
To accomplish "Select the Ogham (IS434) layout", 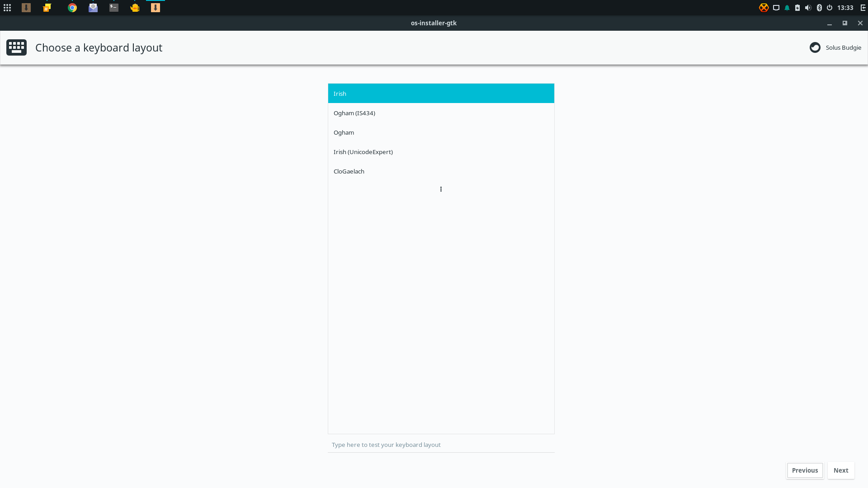I will coord(441,113).
